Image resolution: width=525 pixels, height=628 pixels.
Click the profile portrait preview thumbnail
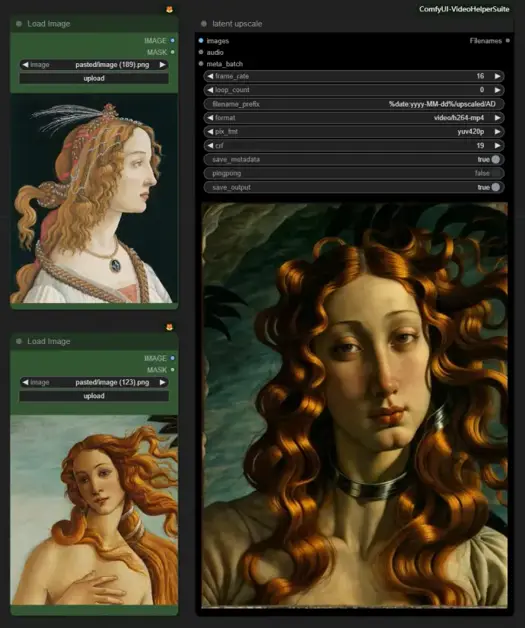click(94, 199)
